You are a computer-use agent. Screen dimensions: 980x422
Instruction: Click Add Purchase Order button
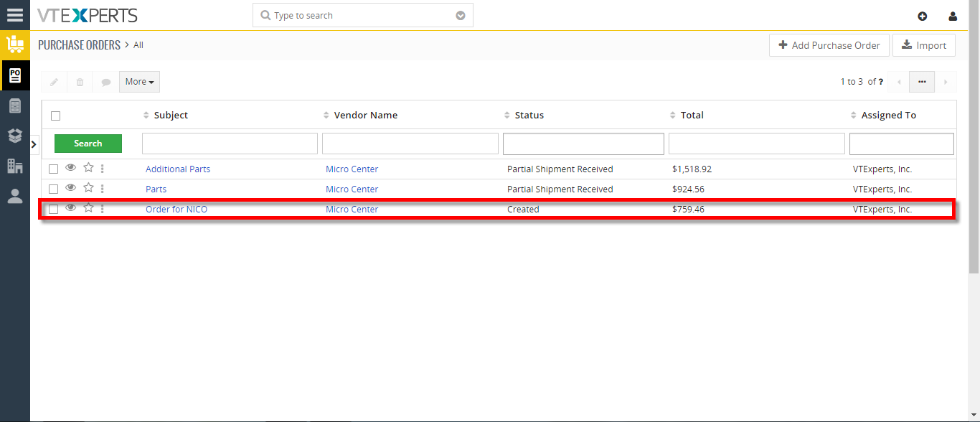[x=829, y=45]
